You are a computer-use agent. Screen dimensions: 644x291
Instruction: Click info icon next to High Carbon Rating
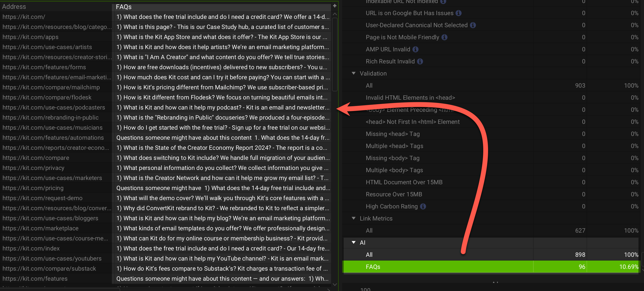[x=423, y=206]
